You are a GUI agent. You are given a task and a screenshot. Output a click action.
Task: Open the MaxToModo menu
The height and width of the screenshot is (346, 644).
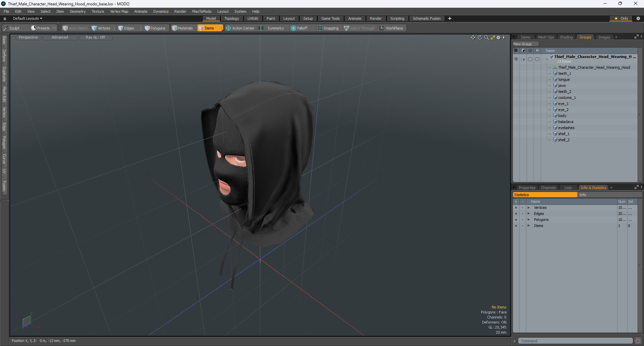(202, 11)
